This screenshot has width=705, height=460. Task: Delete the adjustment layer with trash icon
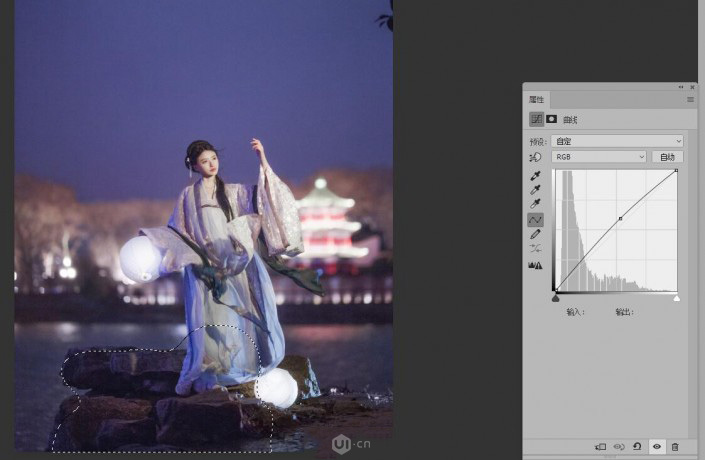[x=675, y=446]
